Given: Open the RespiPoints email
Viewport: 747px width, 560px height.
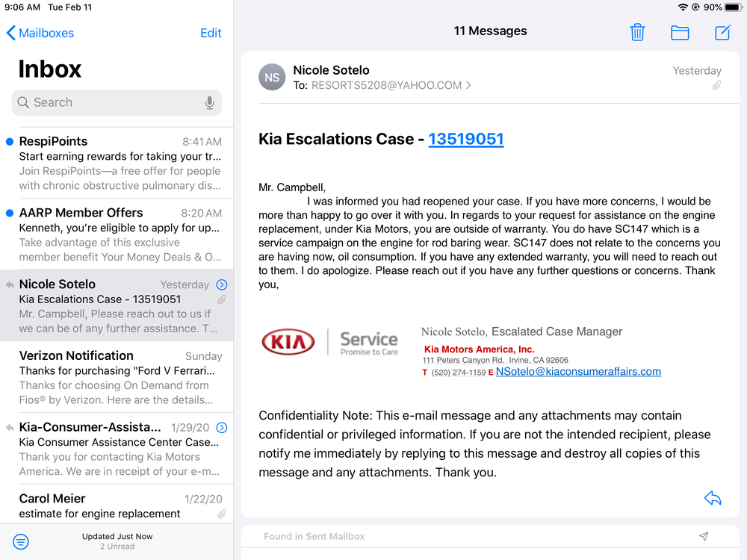Looking at the screenshot, I should 120,163.
